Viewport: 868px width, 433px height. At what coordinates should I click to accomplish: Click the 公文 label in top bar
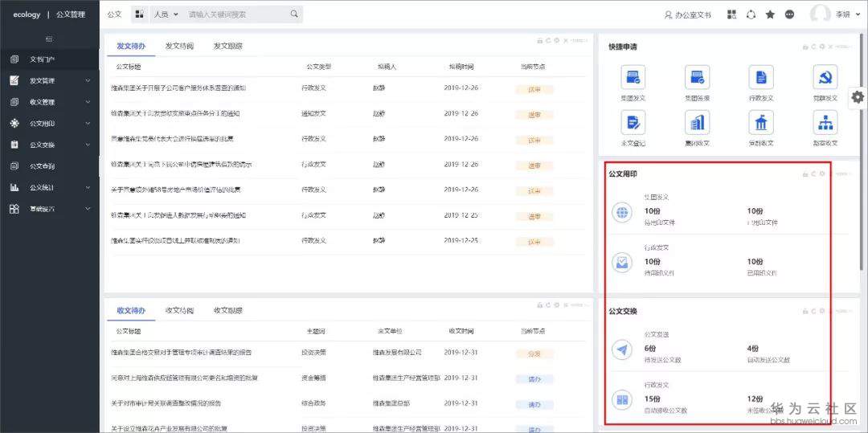click(x=114, y=14)
